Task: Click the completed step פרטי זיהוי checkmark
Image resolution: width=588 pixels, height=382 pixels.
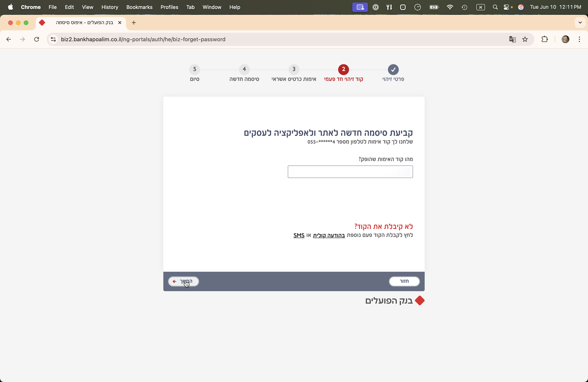Action: click(x=393, y=69)
